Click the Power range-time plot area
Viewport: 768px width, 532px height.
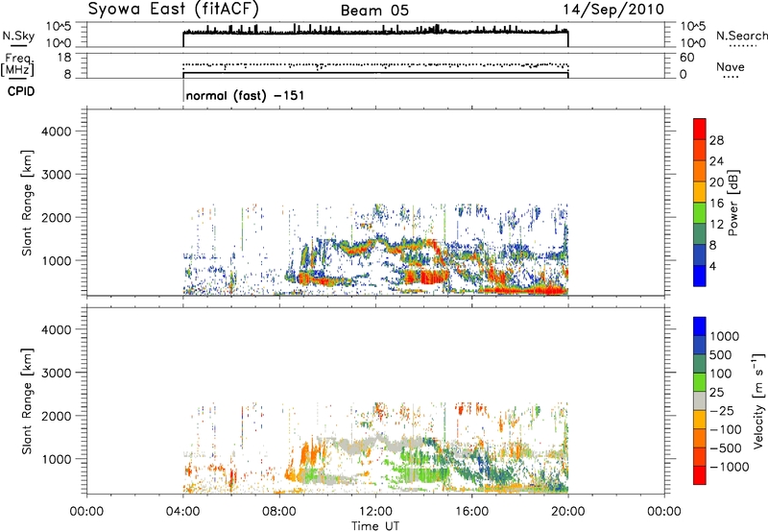tap(375, 203)
